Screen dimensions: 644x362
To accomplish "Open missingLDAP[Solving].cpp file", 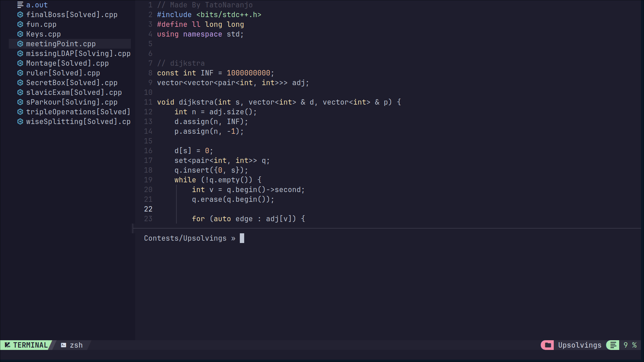I will [x=78, y=54].
